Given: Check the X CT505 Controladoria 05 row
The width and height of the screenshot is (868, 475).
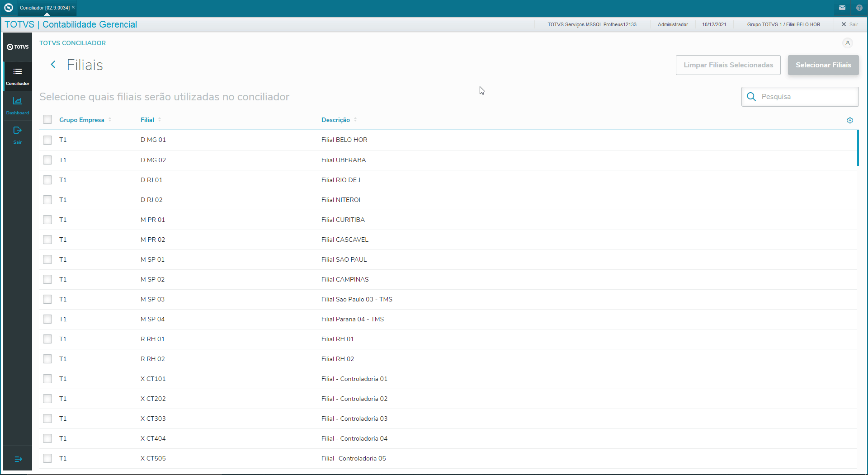Looking at the screenshot, I should click(47, 458).
